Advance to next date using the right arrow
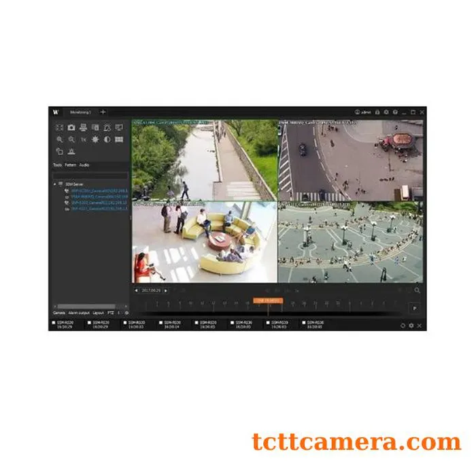Screen dimensions: 476x476 [165, 290]
